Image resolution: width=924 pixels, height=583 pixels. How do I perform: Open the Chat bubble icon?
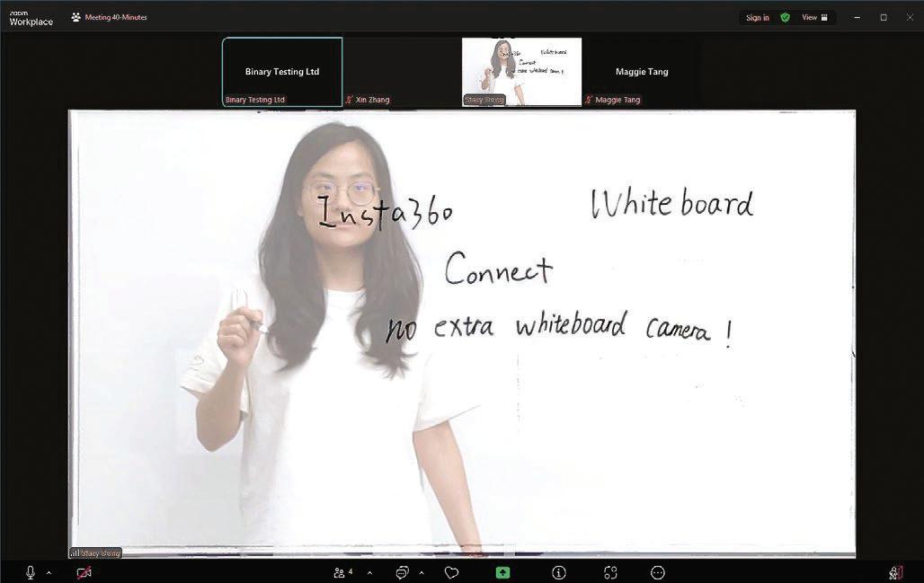[x=402, y=572]
